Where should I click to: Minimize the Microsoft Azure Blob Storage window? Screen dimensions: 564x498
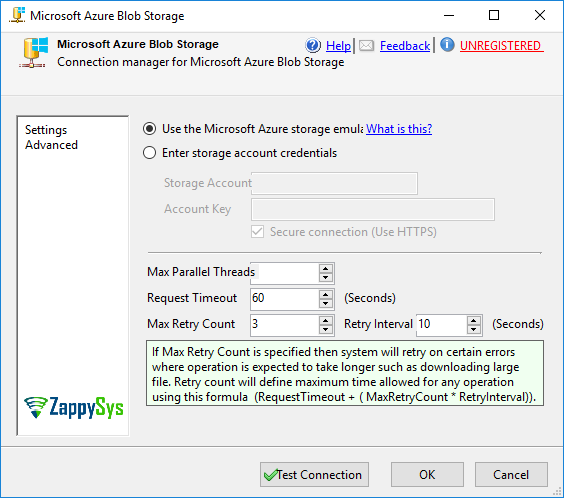coord(449,15)
